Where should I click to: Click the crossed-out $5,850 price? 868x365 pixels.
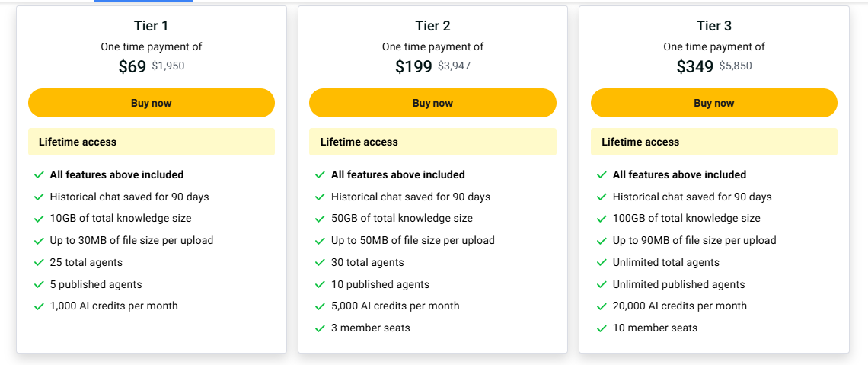(x=736, y=66)
